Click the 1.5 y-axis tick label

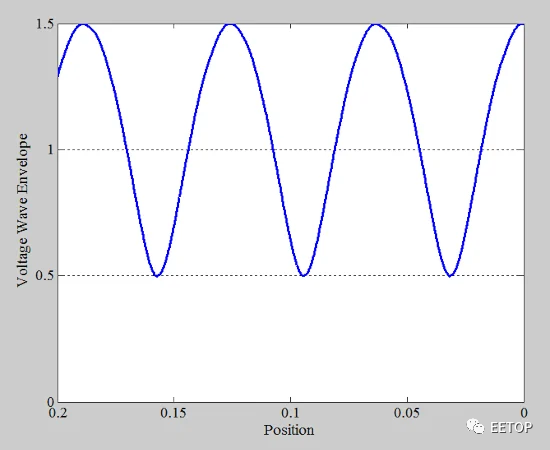(45, 24)
